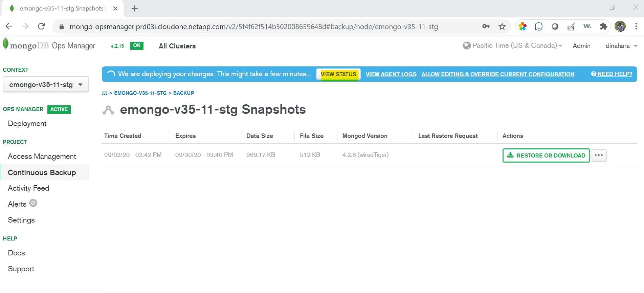The image size is (644, 293).
Task: Click the 4.2.15 version number
Action: click(x=117, y=46)
